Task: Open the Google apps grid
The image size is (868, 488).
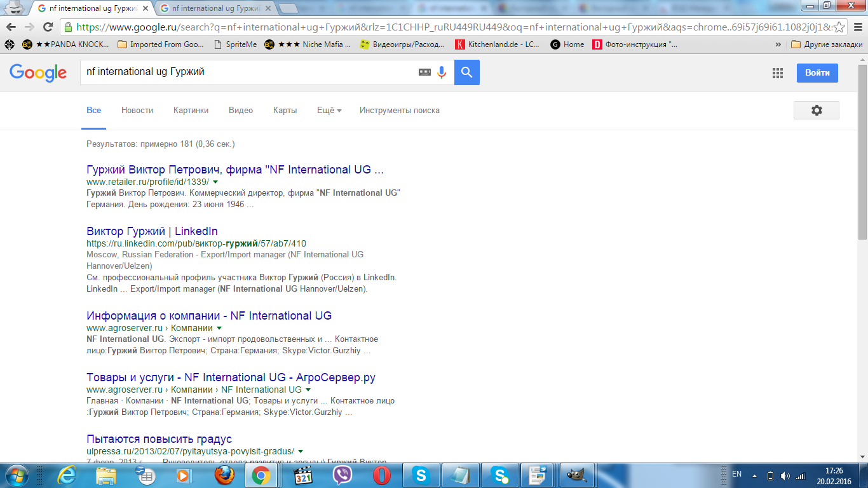Action: (x=778, y=73)
